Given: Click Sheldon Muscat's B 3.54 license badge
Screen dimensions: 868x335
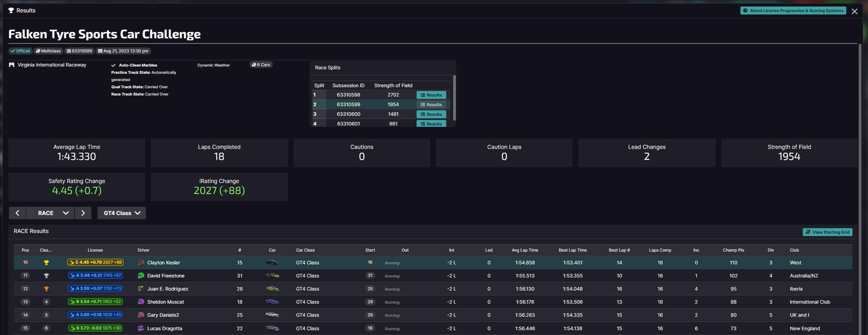Looking at the screenshot, I should point(95,302).
